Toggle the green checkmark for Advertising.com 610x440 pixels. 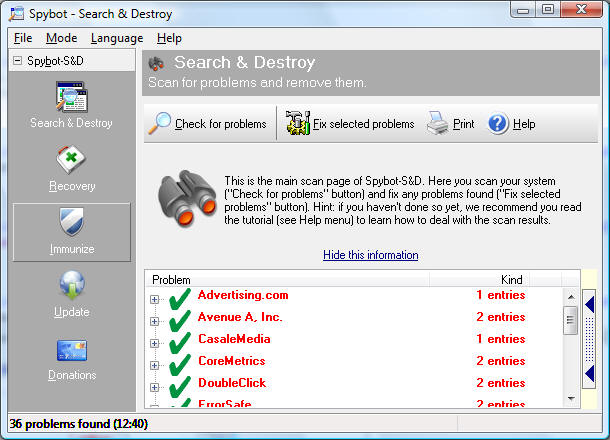pyautogui.click(x=180, y=296)
